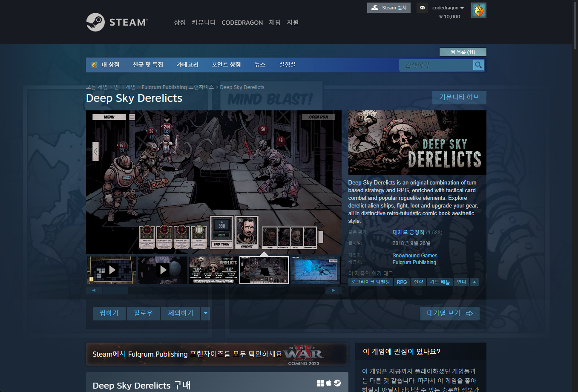Open the 상점 menu
This screenshot has width=578, height=392.
coord(180,23)
